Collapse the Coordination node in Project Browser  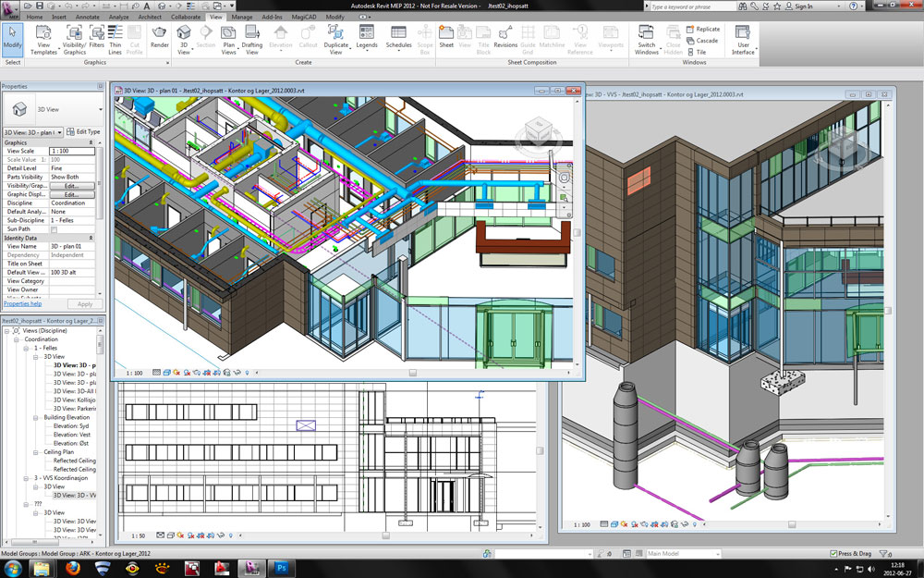17,338
